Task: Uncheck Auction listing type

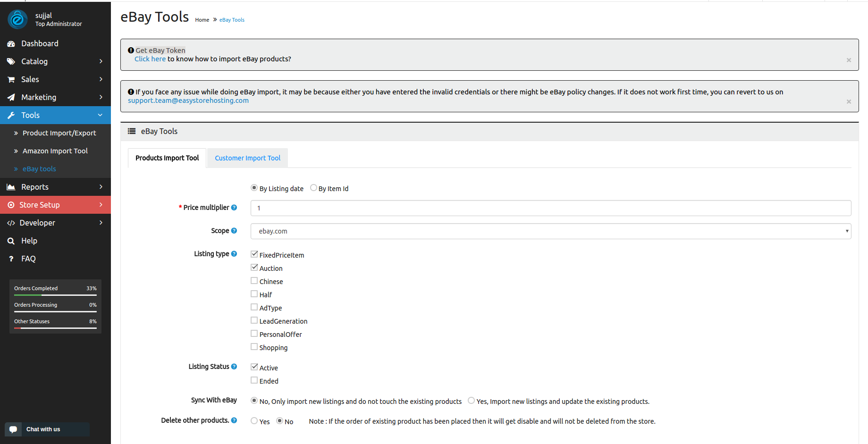Action: point(254,268)
